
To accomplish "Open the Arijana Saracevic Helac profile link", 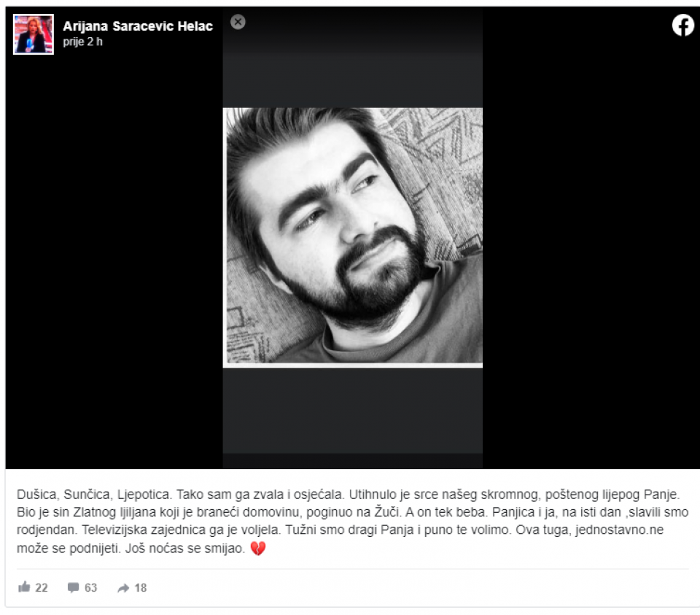I will pos(138,26).
